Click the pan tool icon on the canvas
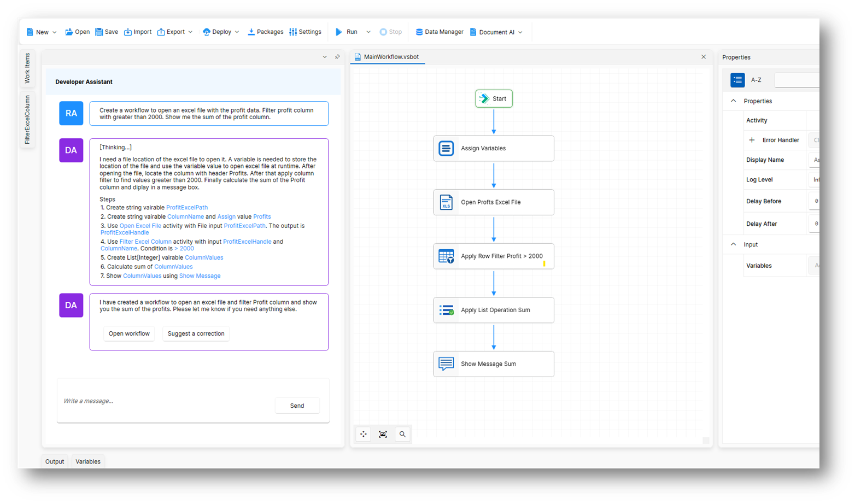This screenshot has height=504, width=855. [x=363, y=434]
